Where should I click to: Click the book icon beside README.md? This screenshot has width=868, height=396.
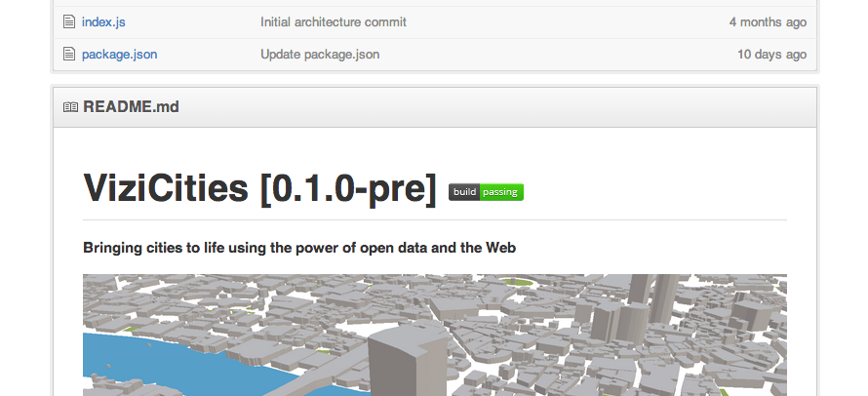70,107
